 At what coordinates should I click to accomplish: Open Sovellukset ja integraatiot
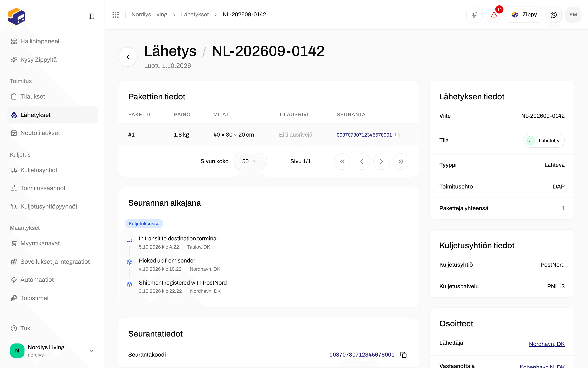(52, 262)
